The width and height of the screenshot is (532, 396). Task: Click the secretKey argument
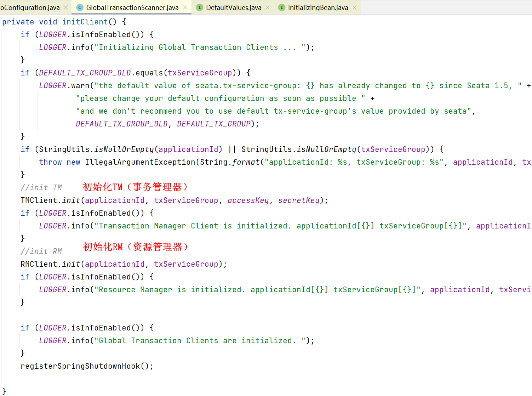coord(299,200)
